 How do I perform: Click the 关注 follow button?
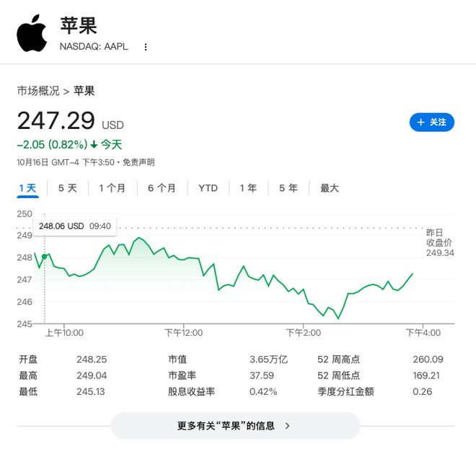[x=431, y=123]
